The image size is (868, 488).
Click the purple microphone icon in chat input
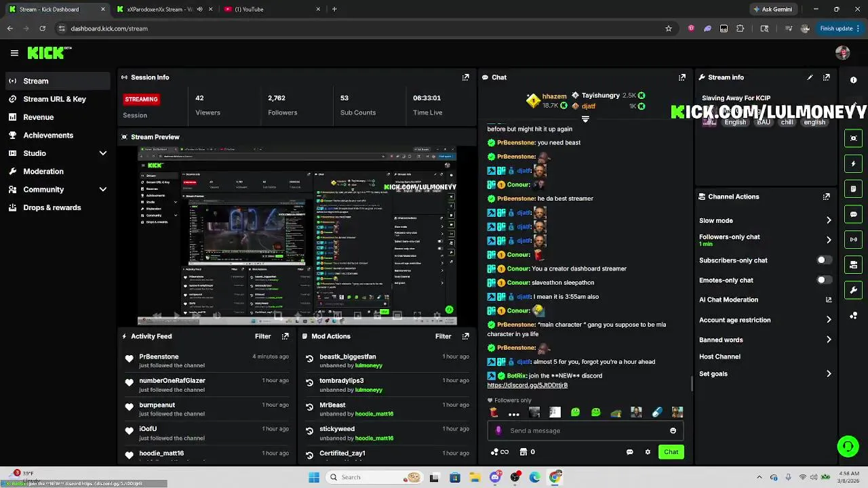click(x=498, y=430)
